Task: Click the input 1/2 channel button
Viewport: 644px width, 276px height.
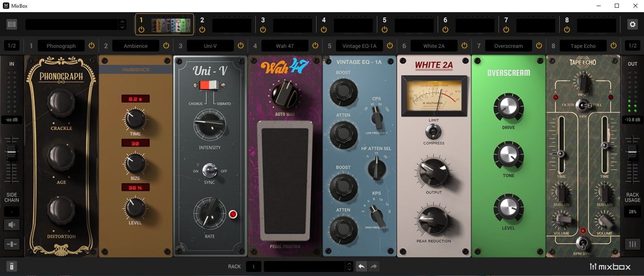Action: pos(12,46)
